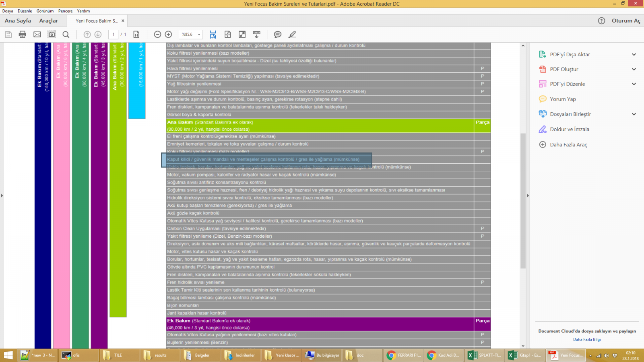644x362 pixels.
Task: Open the search magnifier tool
Action: pyautogui.click(x=66, y=35)
